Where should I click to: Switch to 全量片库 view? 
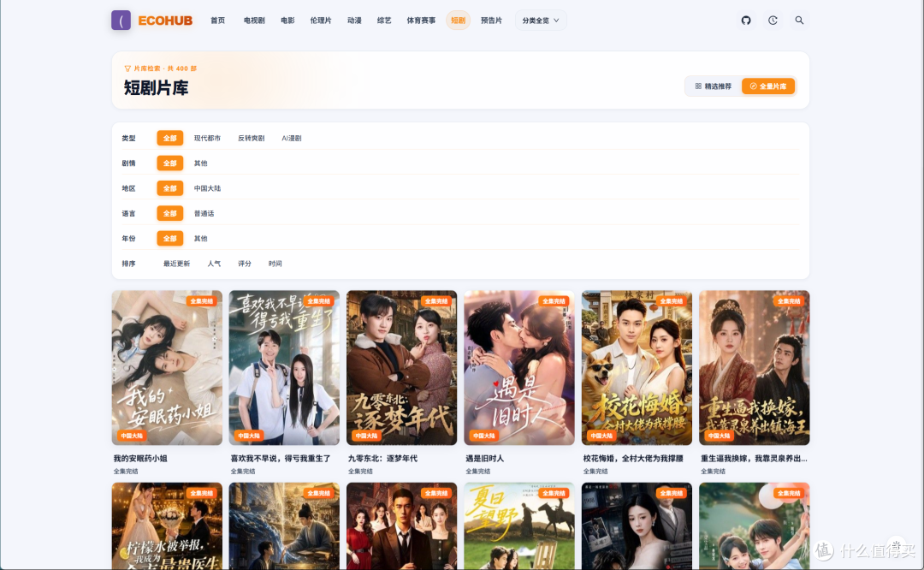[x=767, y=86]
